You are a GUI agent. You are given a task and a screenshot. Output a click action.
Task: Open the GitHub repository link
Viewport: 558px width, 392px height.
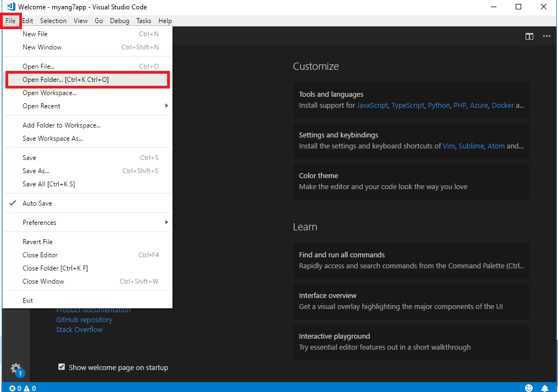(x=84, y=319)
